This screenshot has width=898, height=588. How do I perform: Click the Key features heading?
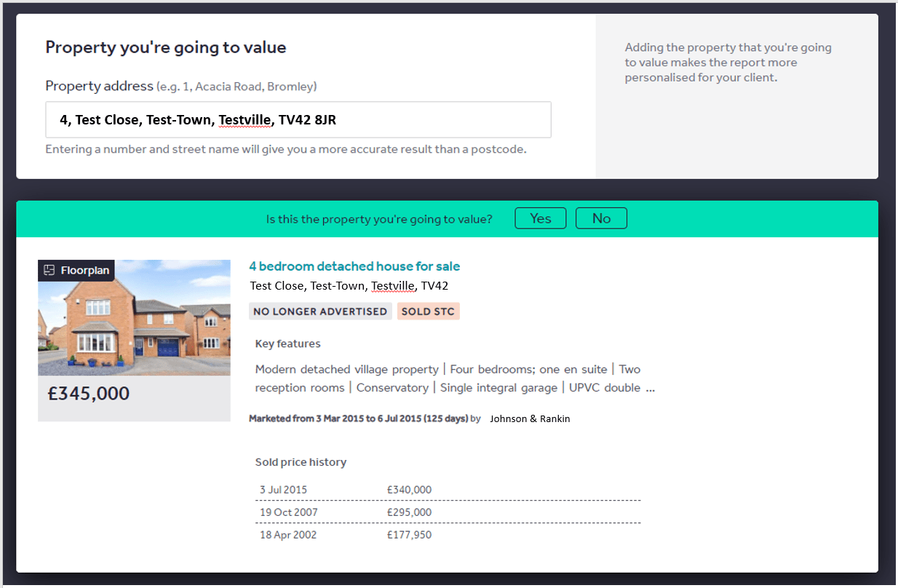287,343
